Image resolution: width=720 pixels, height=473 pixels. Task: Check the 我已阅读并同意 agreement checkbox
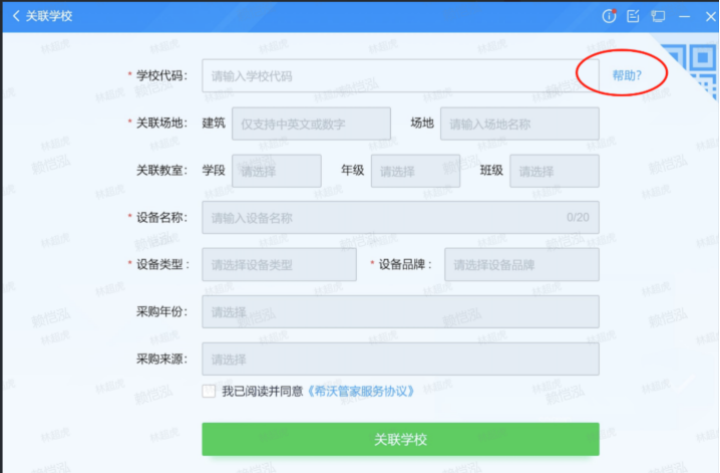tap(208, 391)
